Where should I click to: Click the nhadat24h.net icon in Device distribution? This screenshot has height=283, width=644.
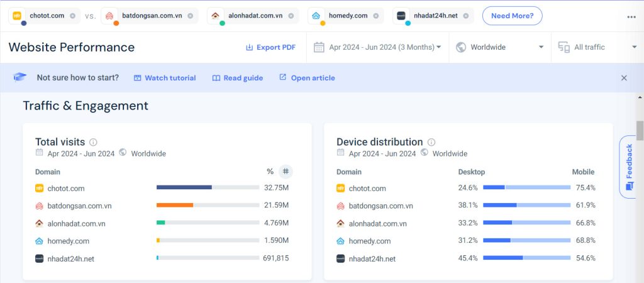(x=341, y=258)
